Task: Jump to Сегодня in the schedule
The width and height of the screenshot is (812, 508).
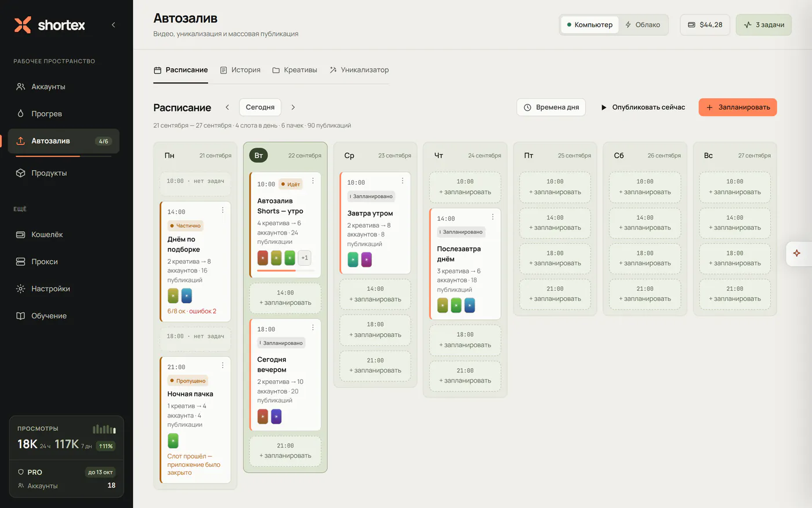Action: pos(260,107)
